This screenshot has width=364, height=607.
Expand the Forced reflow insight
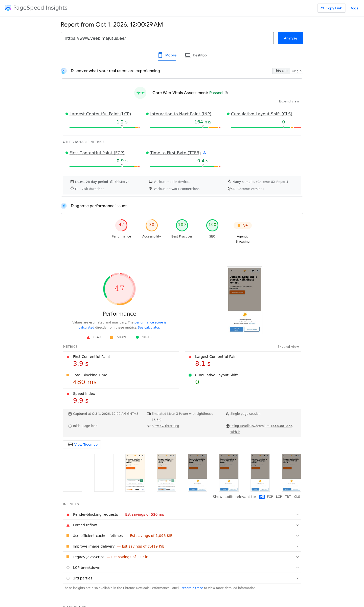[x=182, y=525]
